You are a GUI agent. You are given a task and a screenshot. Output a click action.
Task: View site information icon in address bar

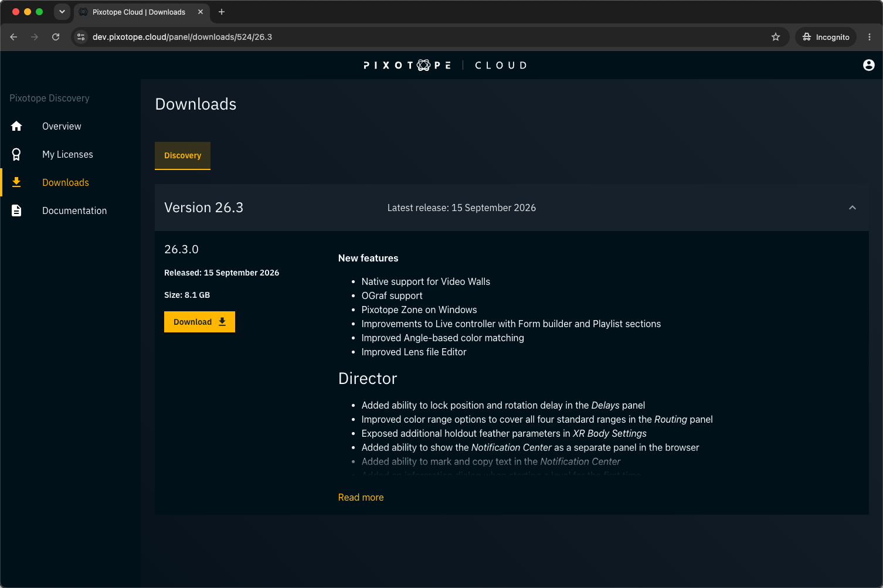81,37
